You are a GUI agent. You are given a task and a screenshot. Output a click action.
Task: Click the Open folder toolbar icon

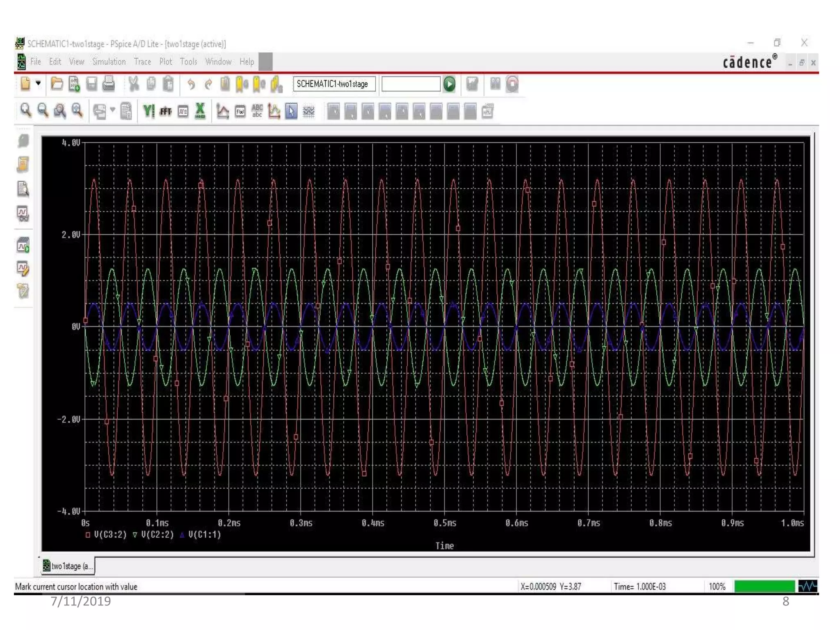(x=57, y=84)
